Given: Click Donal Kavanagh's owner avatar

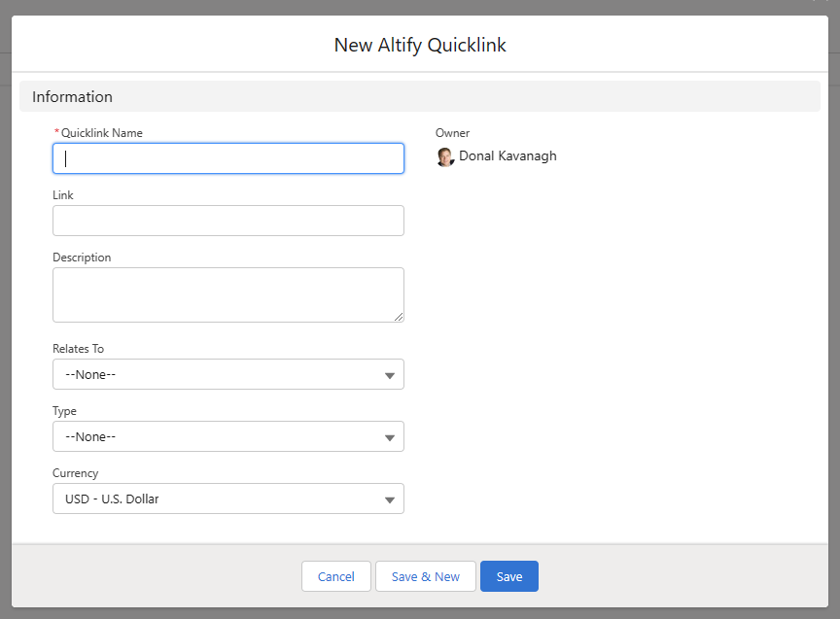Looking at the screenshot, I should coord(444,156).
